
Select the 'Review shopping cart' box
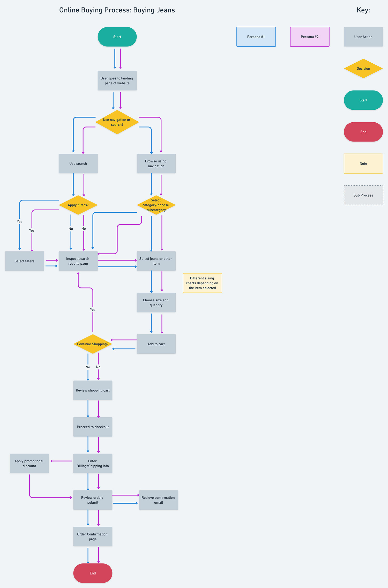point(93,390)
